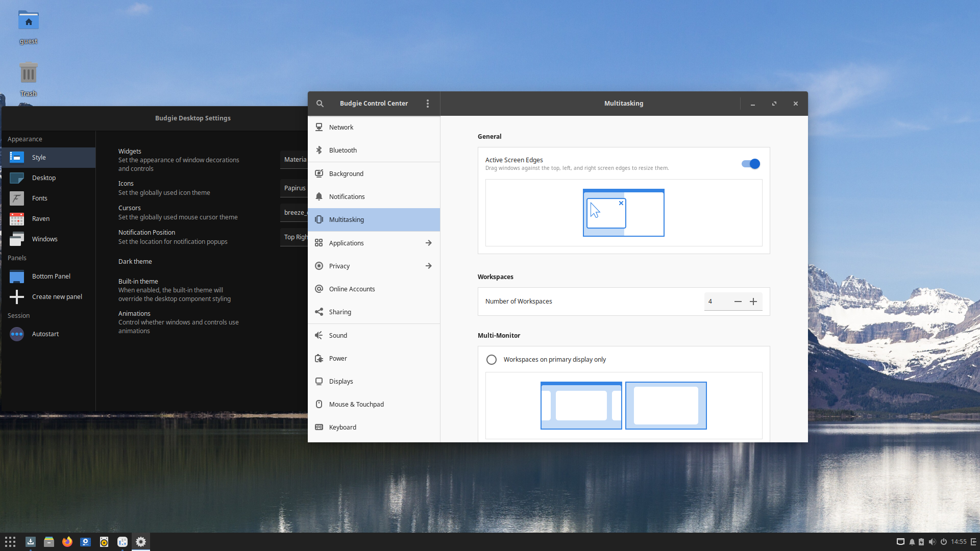The image size is (980, 551).
Task: Select Fonts in Budgie Desktop Settings
Action: pyautogui.click(x=48, y=198)
